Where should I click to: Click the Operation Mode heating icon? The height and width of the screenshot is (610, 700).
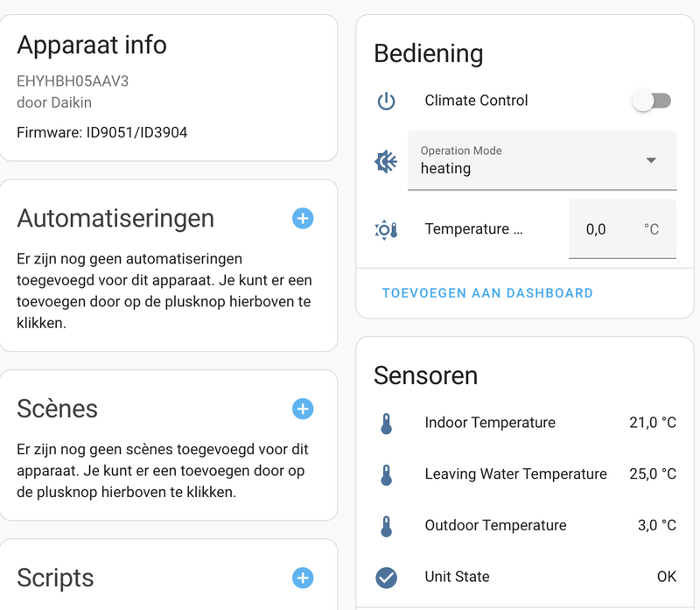click(x=386, y=161)
